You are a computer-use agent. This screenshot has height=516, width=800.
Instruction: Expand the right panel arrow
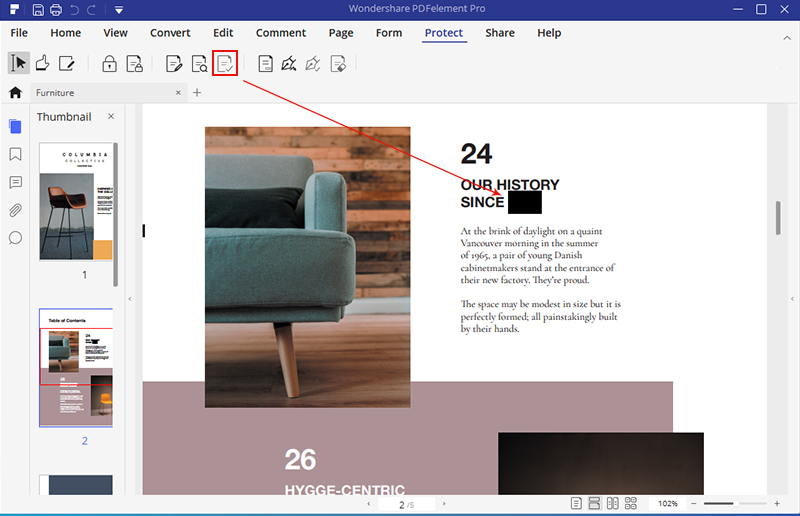(792, 299)
